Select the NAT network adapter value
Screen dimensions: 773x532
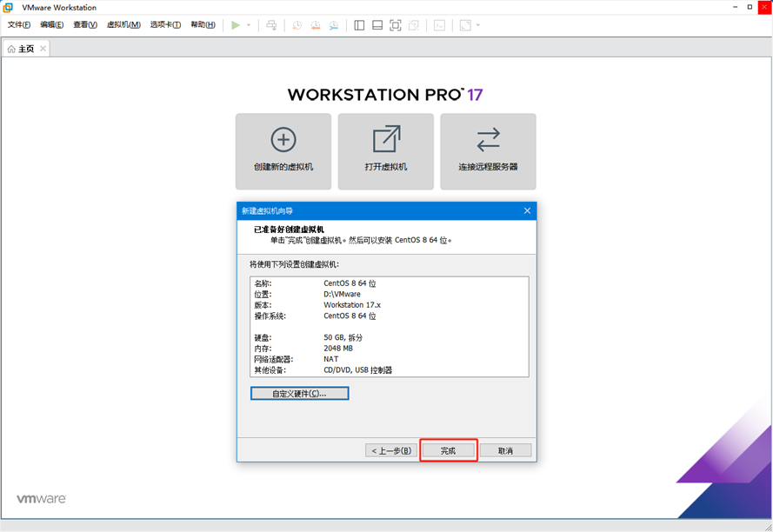[x=330, y=359]
